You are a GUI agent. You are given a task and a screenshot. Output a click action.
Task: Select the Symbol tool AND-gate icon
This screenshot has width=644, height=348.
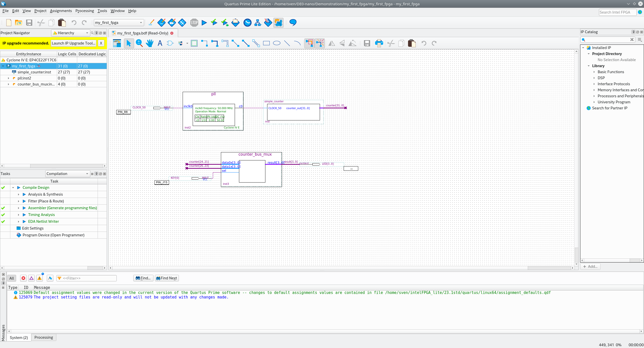[170, 43]
